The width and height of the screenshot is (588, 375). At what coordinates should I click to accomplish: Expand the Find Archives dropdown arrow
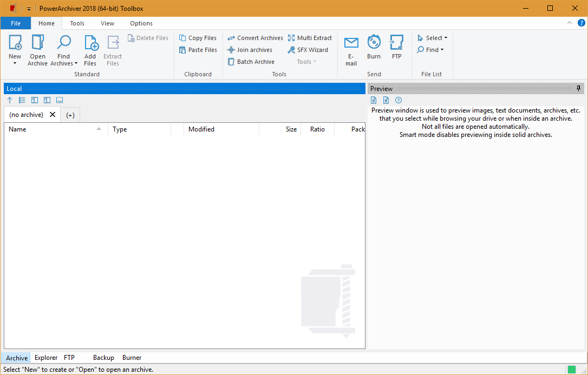(76, 63)
